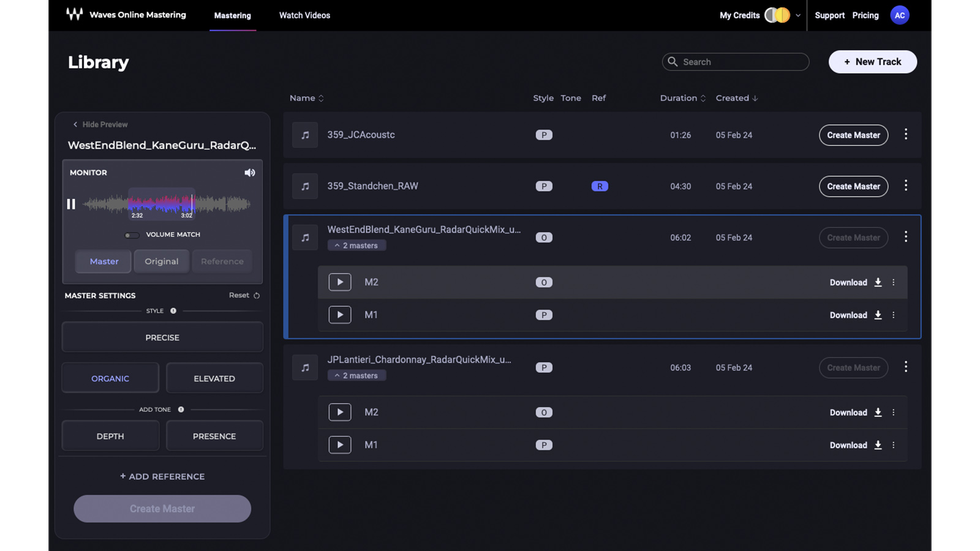Click the Style info tooltip icon
Screen dimensions: 980x551
pyautogui.click(x=172, y=310)
